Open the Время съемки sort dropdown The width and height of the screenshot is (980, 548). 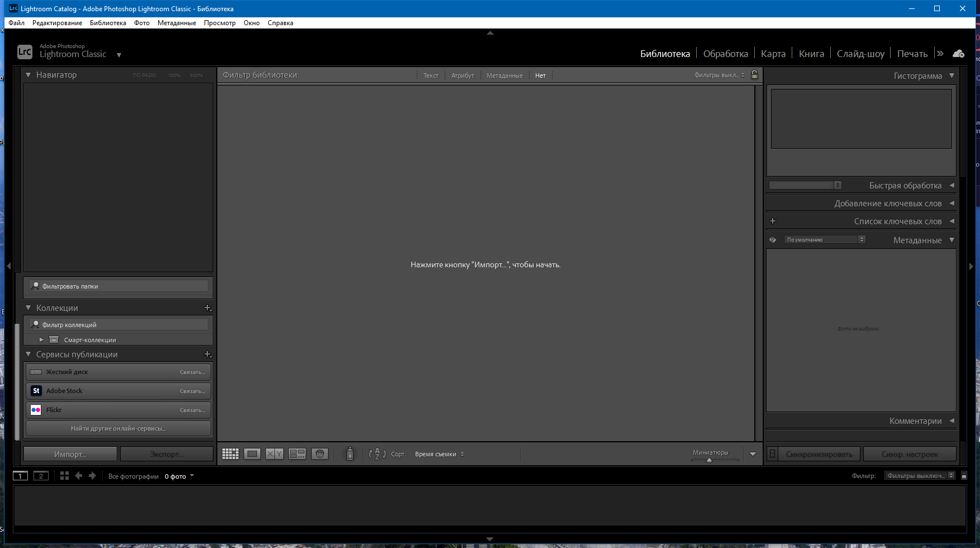(x=440, y=454)
